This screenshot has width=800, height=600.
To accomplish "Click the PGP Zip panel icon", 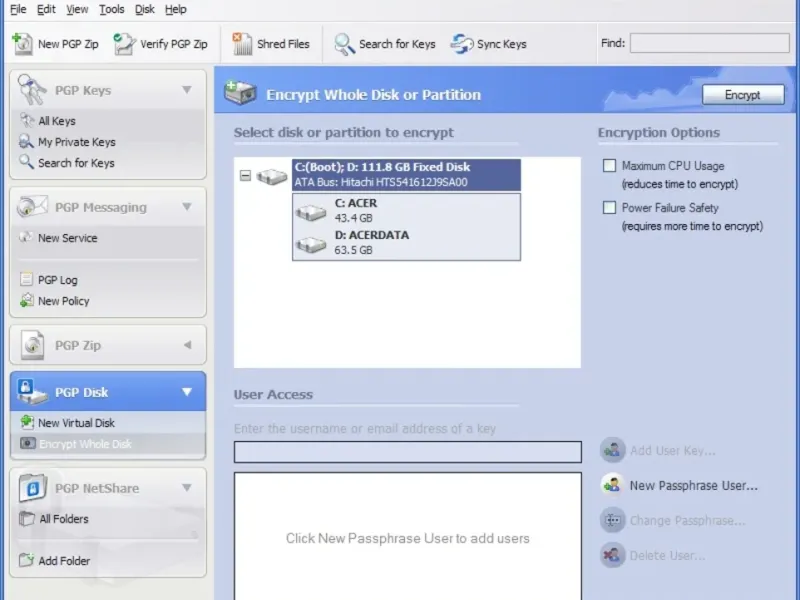I will point(32,344).
